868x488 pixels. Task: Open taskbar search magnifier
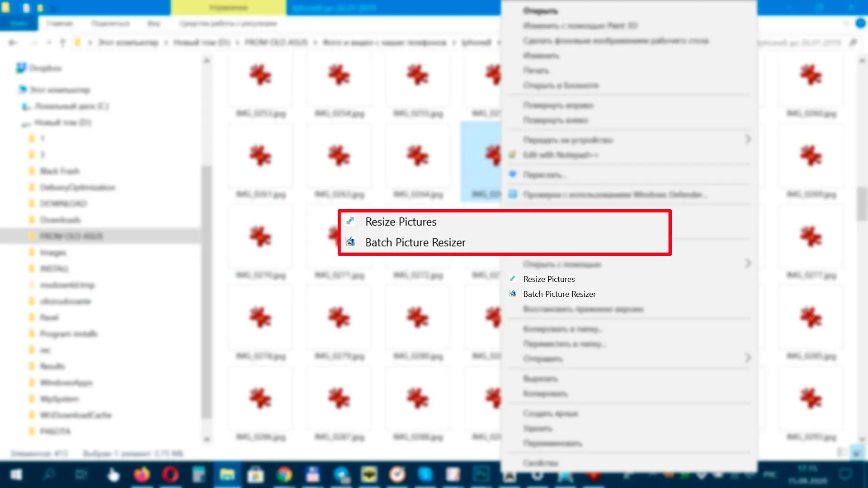pyautogui.click(x=49, y=474)
